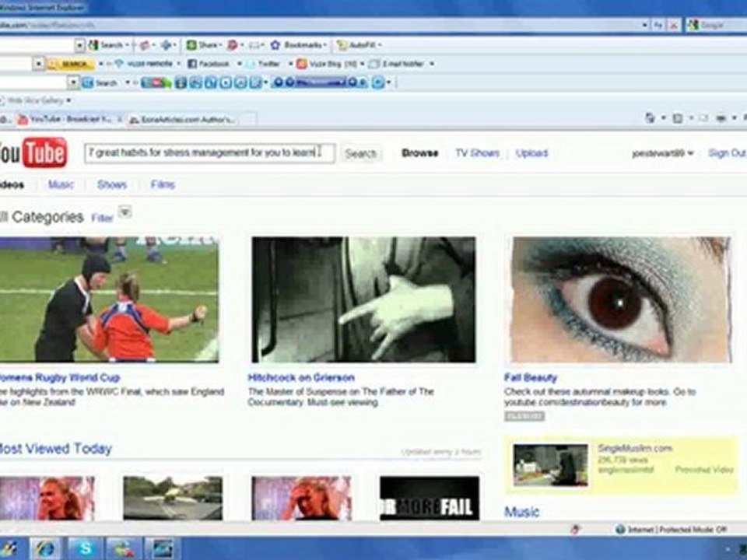Click the Internet zone globe in status bar

pyautogui.click(x=620, y=530)
